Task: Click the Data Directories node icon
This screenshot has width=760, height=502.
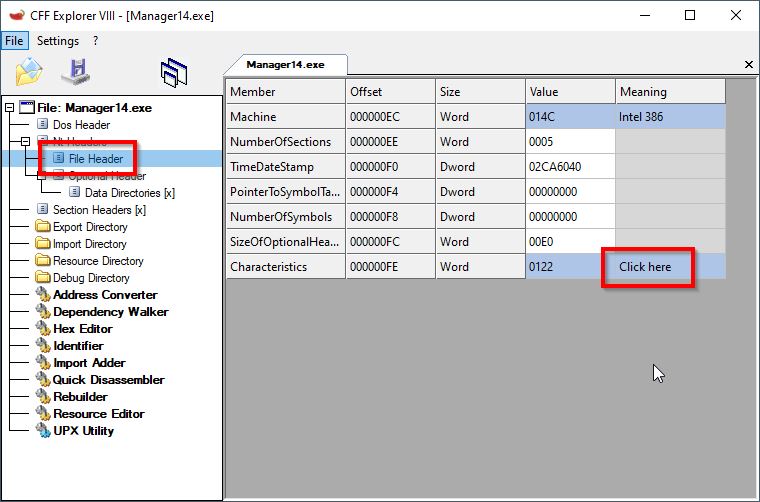Action: (x=75, y=192)
